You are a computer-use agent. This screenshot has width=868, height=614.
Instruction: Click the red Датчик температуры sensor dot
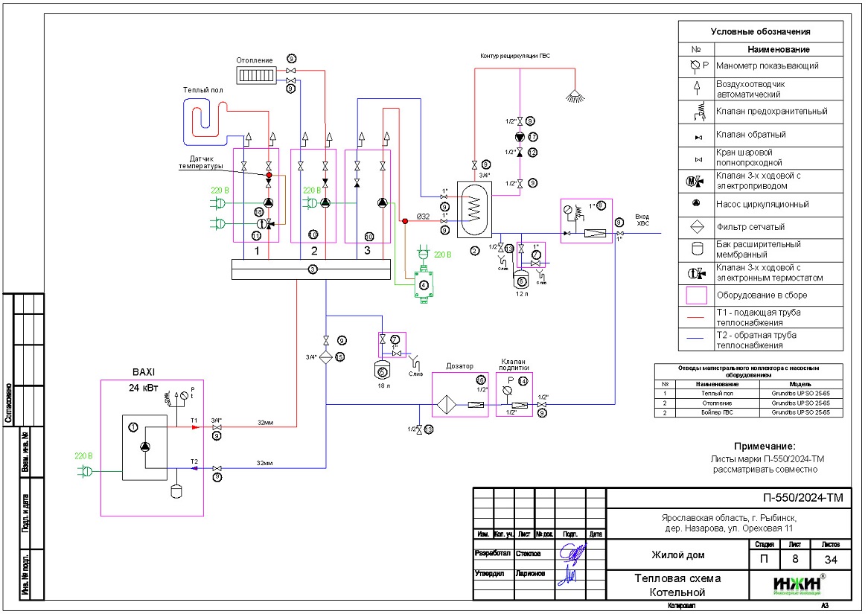pos(269,176)
